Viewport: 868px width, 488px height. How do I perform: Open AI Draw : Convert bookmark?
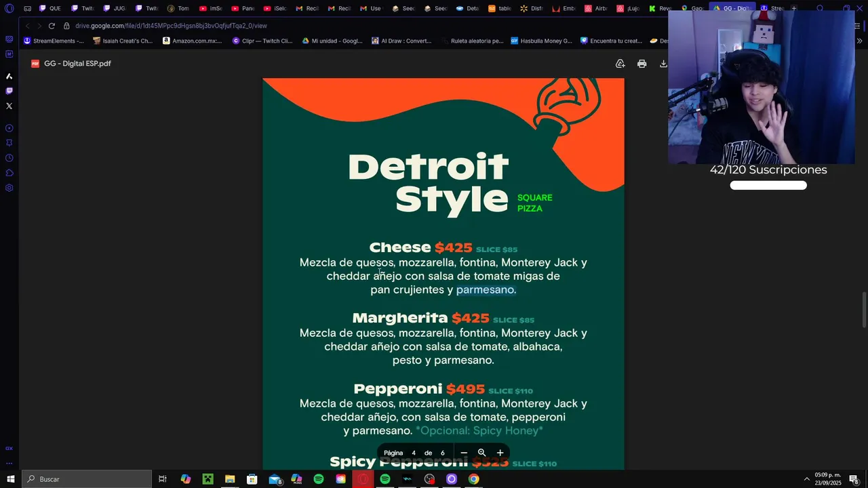click(x=401, y=41)
